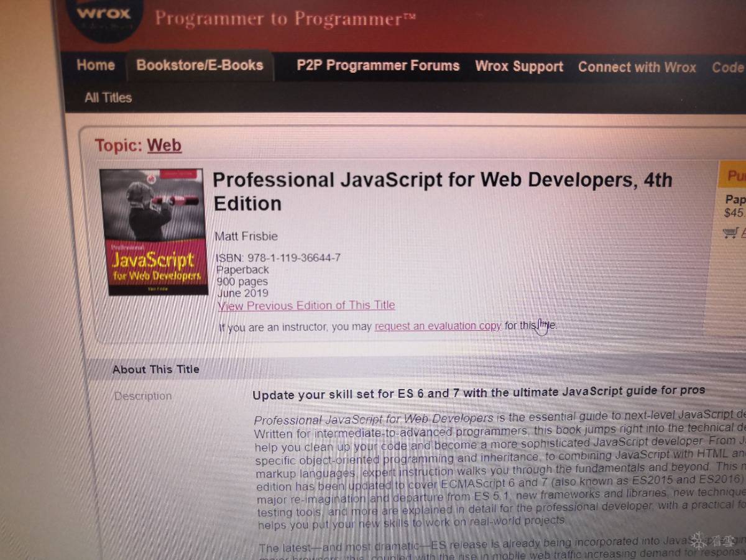This screenshot has height=560, width=746.
Task: Click the Update your skill set headline
Action: (479, 393)
